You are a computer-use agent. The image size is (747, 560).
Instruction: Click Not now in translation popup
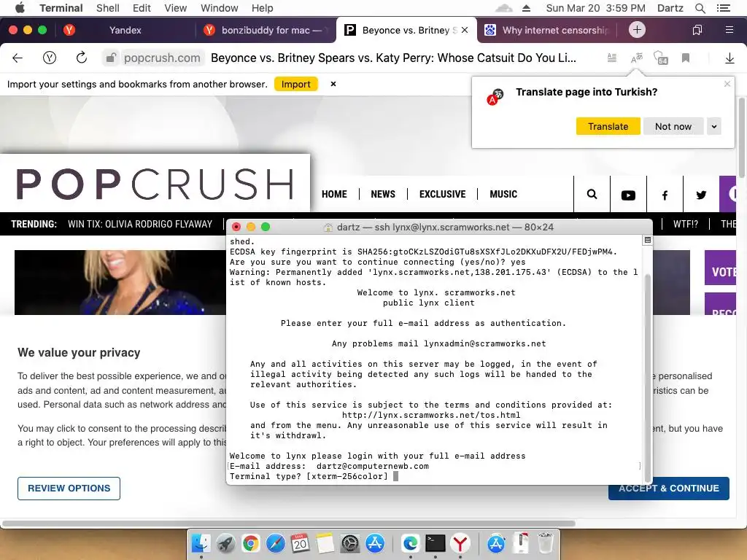673,127
